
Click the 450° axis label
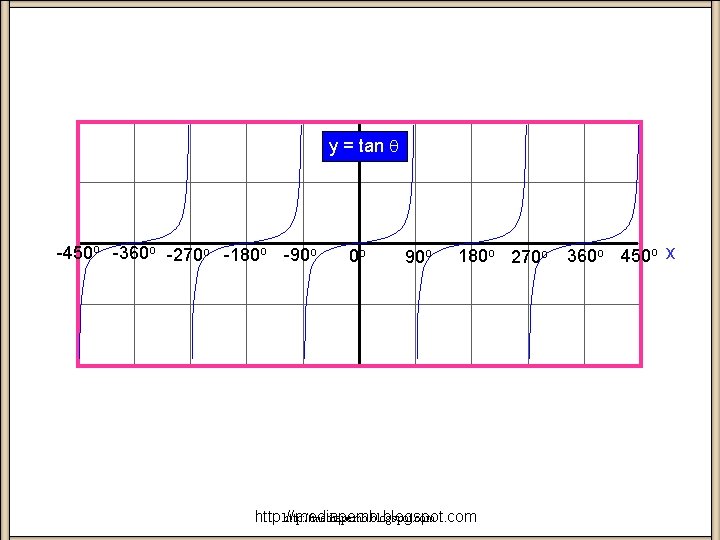[639, 256]
